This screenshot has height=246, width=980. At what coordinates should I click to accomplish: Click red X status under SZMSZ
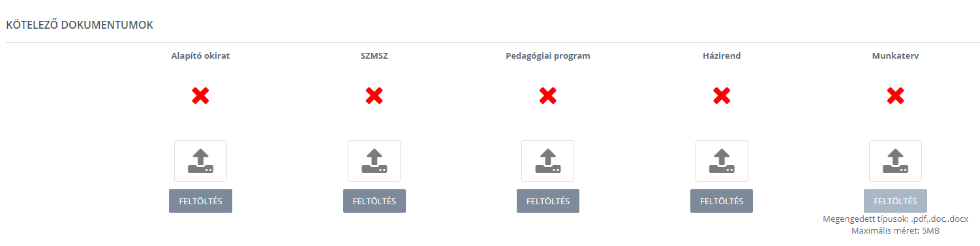tap(374, 97)
